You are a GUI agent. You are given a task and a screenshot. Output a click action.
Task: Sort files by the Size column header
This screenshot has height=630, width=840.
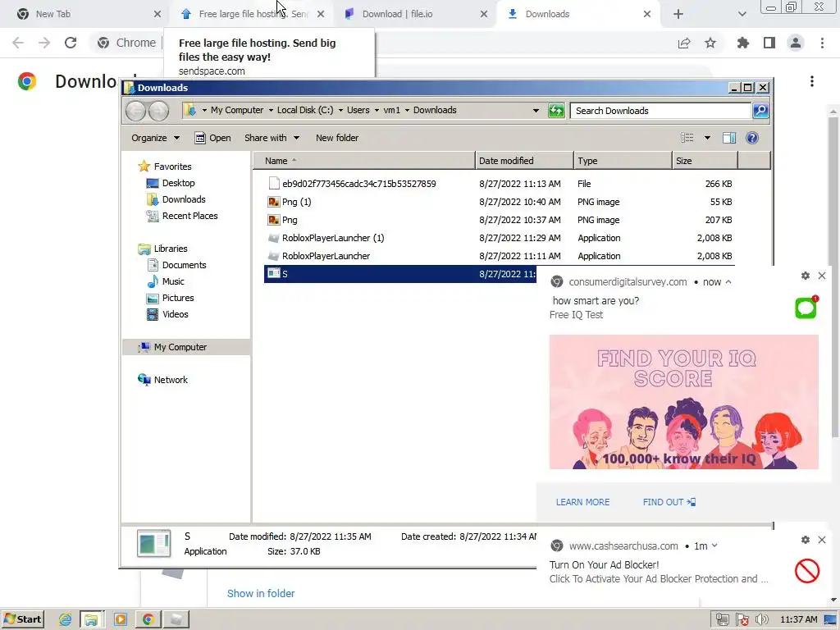click(705, 161)
